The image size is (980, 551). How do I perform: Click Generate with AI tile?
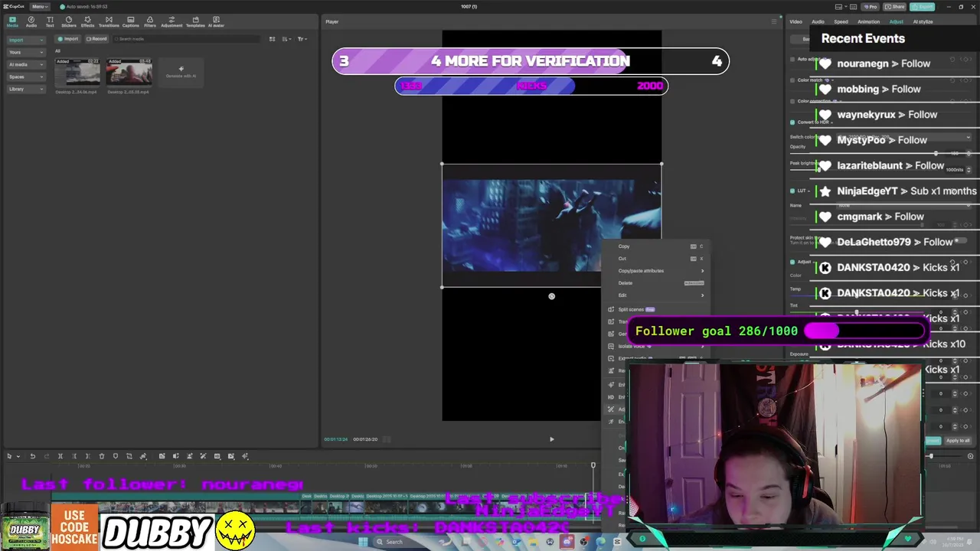[181, 72]
